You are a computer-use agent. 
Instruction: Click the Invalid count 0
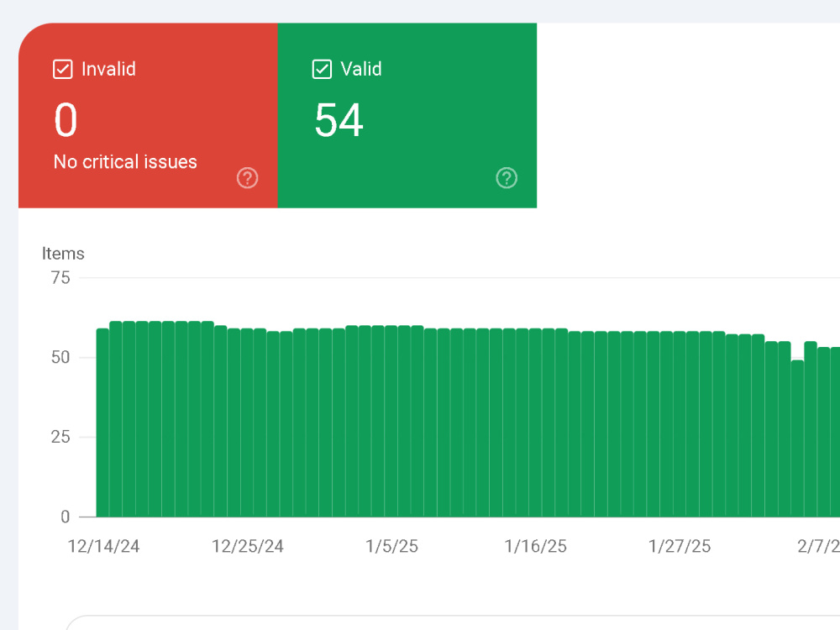click(66, 120)
